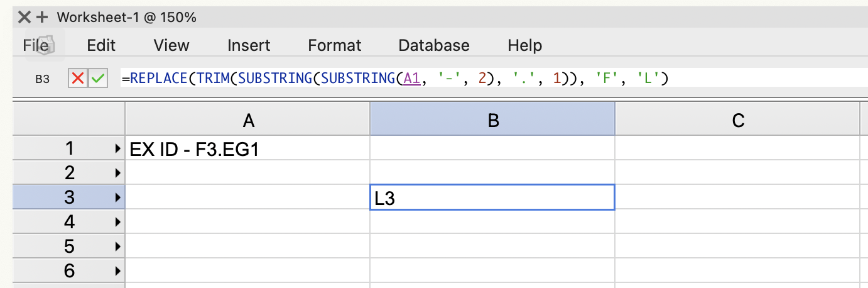The height and width of the screenshot is (288, 868).
Task: Add a new worksheet with plus icon
Action: click(43, 18)
